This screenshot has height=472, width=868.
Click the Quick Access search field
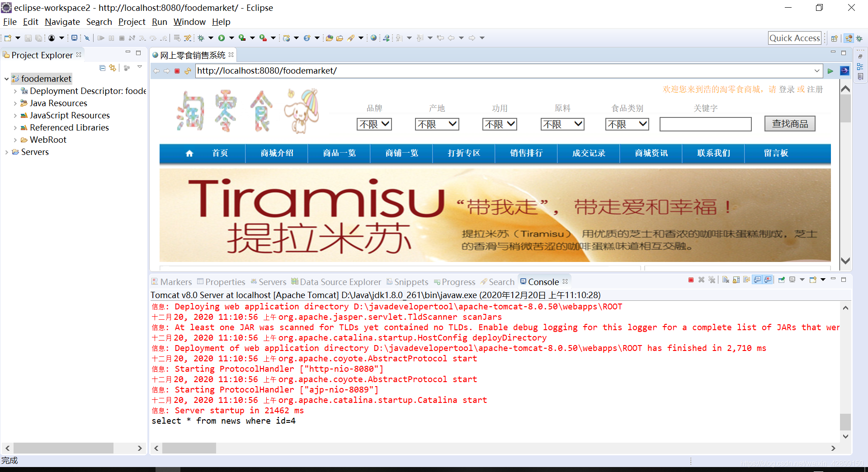tap(795, 38)
